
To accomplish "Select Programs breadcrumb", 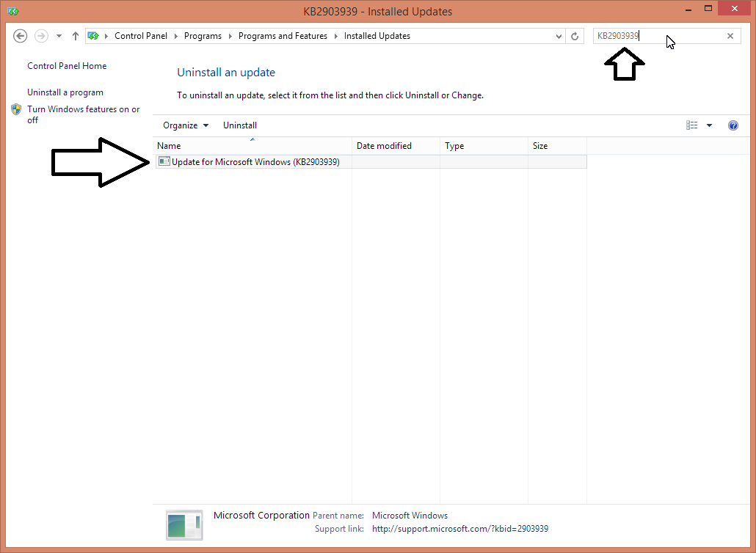I will click(x=203, y=36).
